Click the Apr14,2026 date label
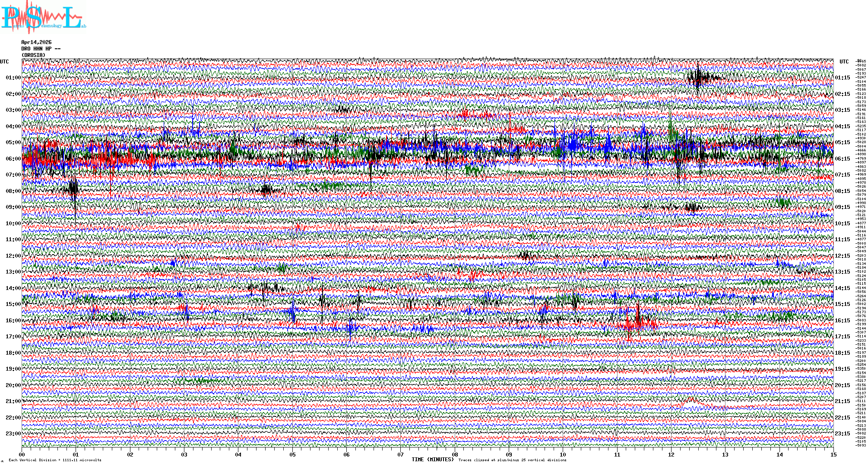This screenshot has width=868, height=466. point(36,42)
